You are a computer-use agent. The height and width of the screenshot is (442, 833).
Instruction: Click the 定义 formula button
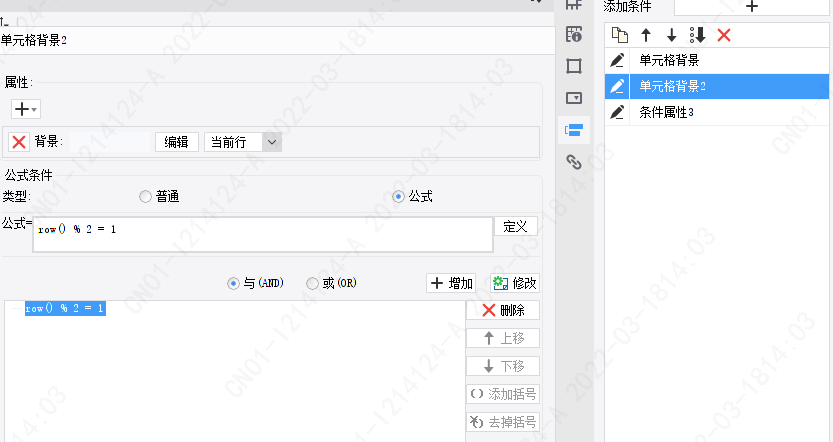click(x=515, y=226)
